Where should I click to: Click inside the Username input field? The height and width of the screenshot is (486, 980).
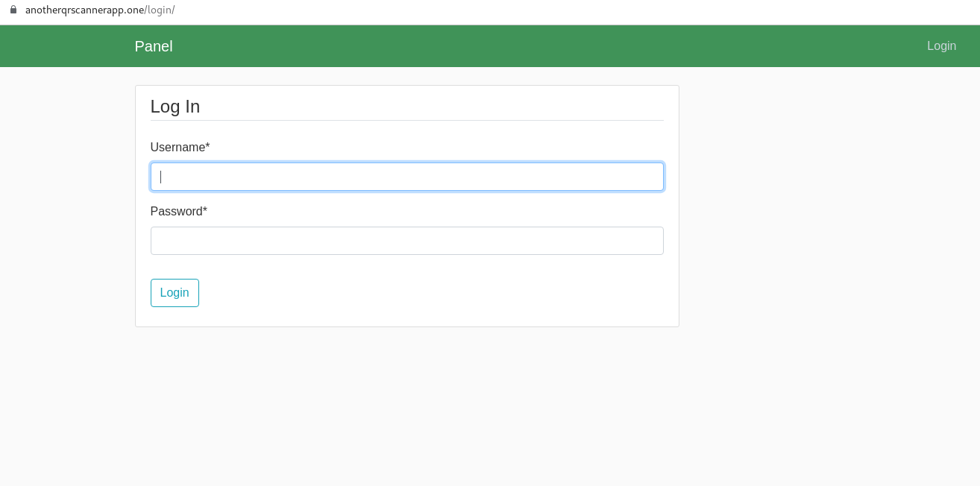pos(407,177)
